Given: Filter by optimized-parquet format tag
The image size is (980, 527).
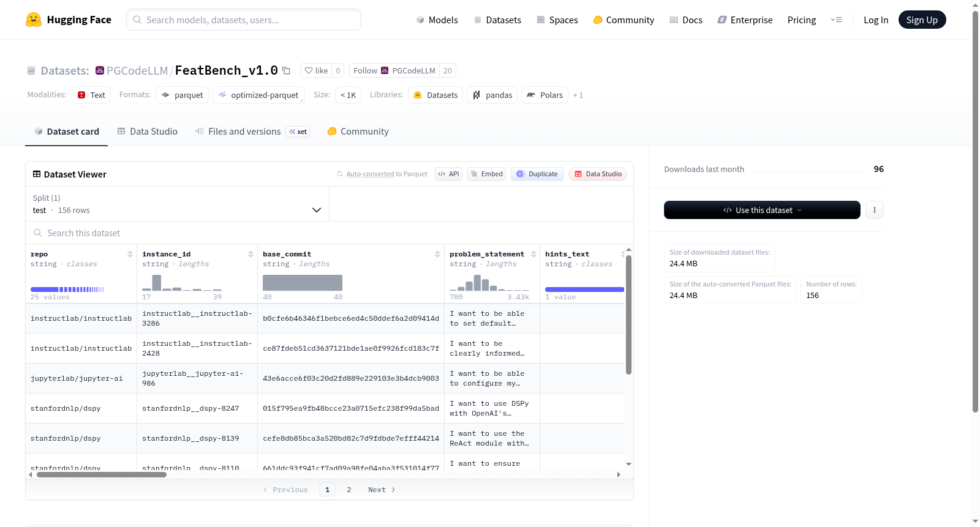Looking at the screenshot, I should pyautogui.click(x=258, y=95).
